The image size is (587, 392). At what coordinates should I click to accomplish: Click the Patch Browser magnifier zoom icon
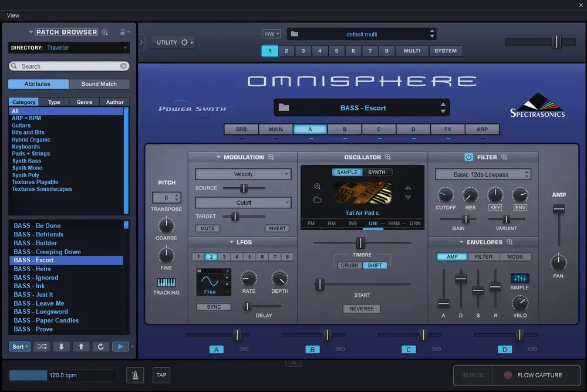[105, 32]
